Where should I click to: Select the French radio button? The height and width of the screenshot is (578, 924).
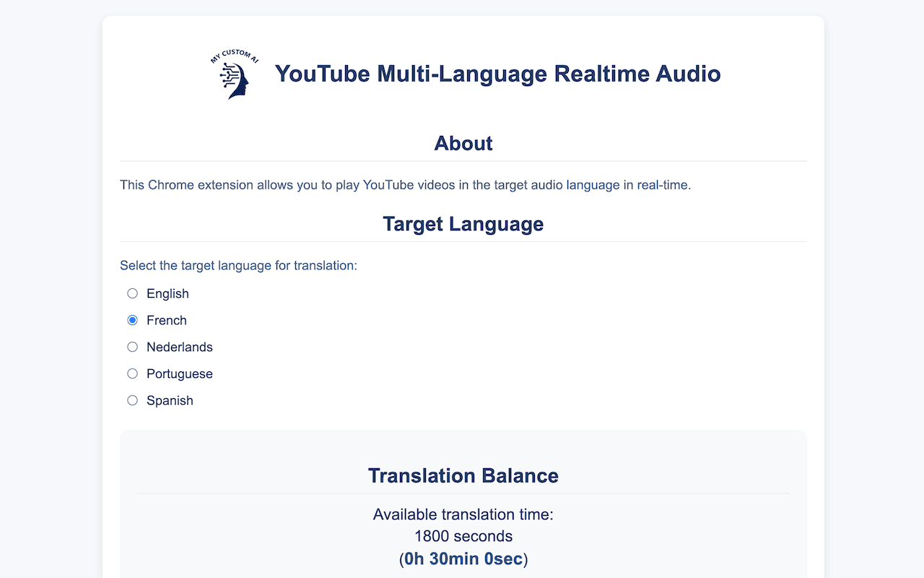click(x=132, y=319)
